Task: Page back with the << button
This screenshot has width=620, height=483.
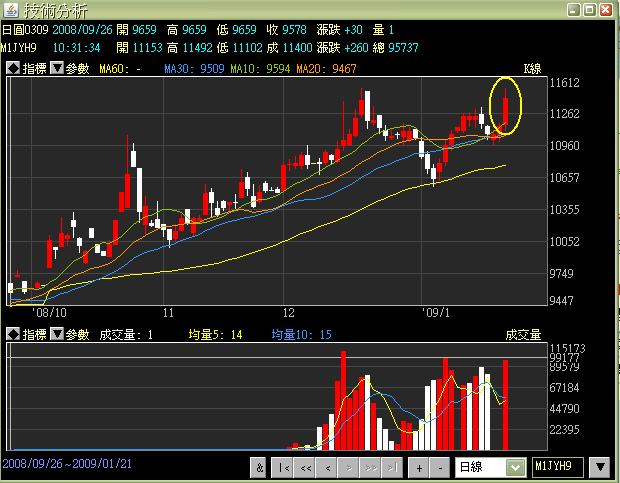Action: [306, 468]
